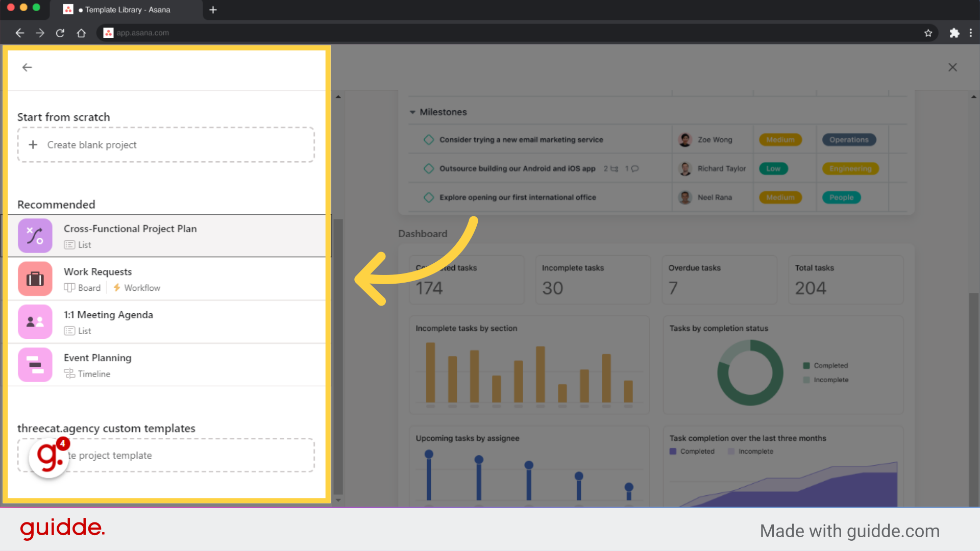The width and height of the screenshot is (980, 551).
Task: Reload the Asana page
Action: 60,33
